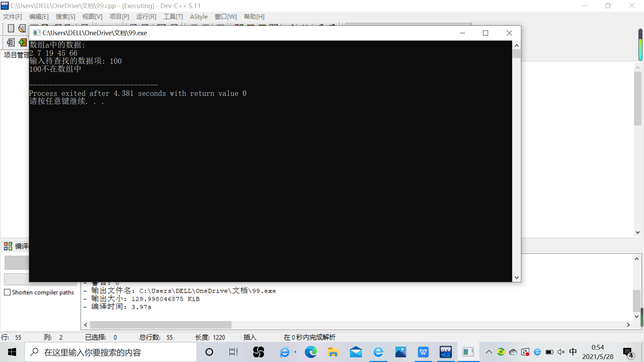Click the new file icon in toolbar
This screenshot has width=644, height=362.
(11, 28)
